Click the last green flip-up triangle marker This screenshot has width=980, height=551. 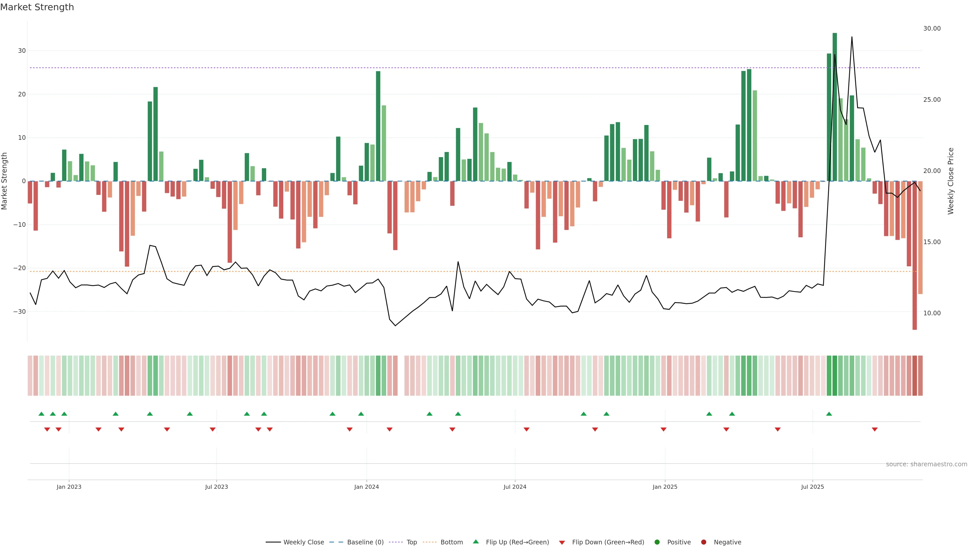pos(829,414)
